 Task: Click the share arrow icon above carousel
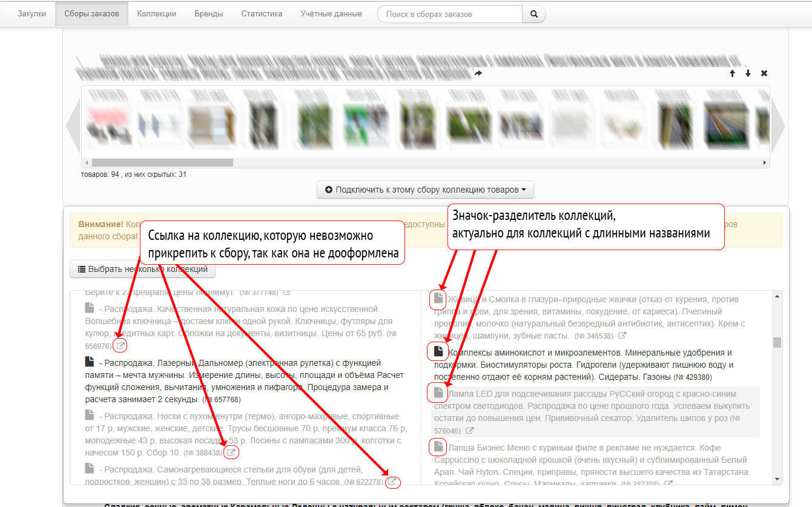(478, 73)
